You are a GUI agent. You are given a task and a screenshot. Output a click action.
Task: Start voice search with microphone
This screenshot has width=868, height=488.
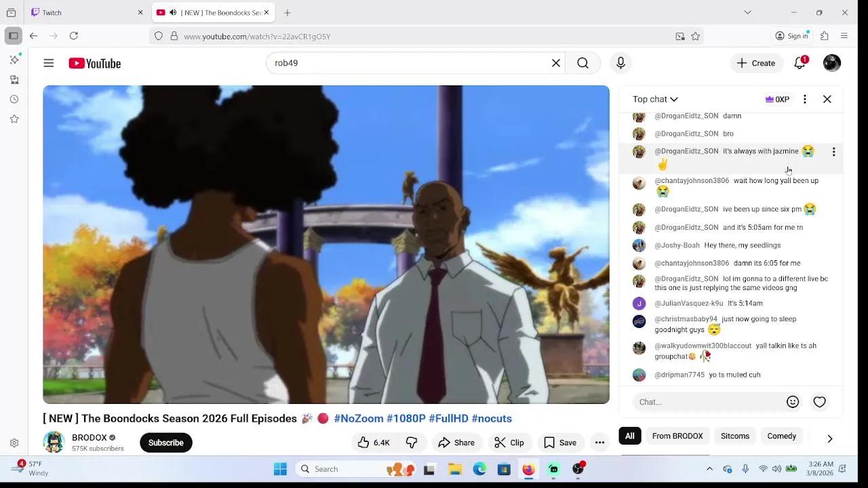coord(620,63)
